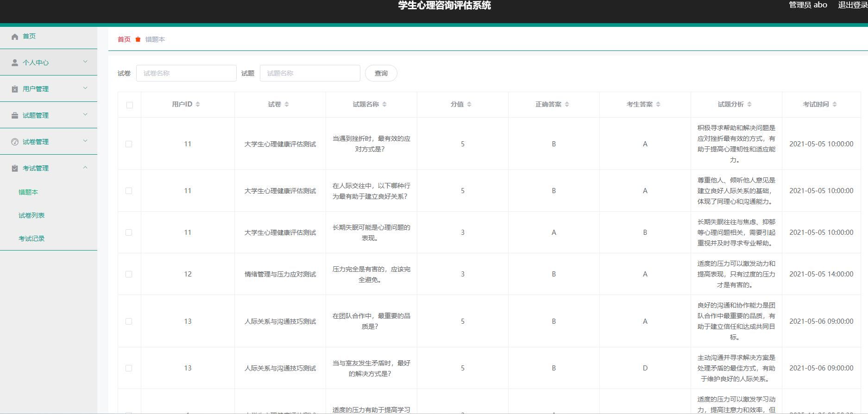Sort by 用户ID column arrows
Viewport: 868px width, 414px height.
(198, 104)
